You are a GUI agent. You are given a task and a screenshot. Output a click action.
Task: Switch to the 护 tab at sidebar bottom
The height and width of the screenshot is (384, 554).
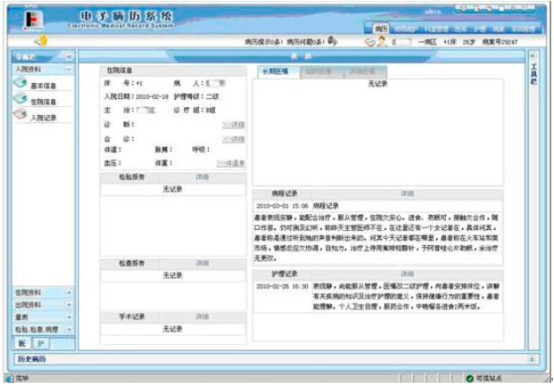pos(41,343)
